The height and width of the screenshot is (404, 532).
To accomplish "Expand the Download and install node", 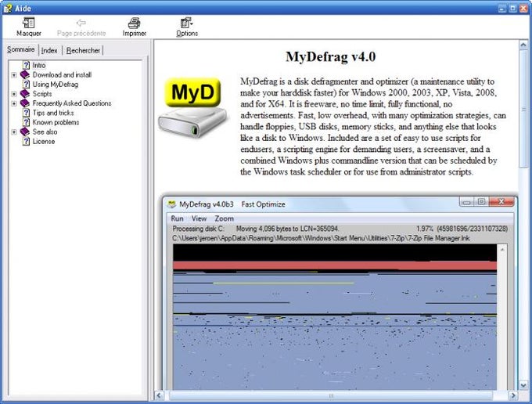I will click(14, 74).
